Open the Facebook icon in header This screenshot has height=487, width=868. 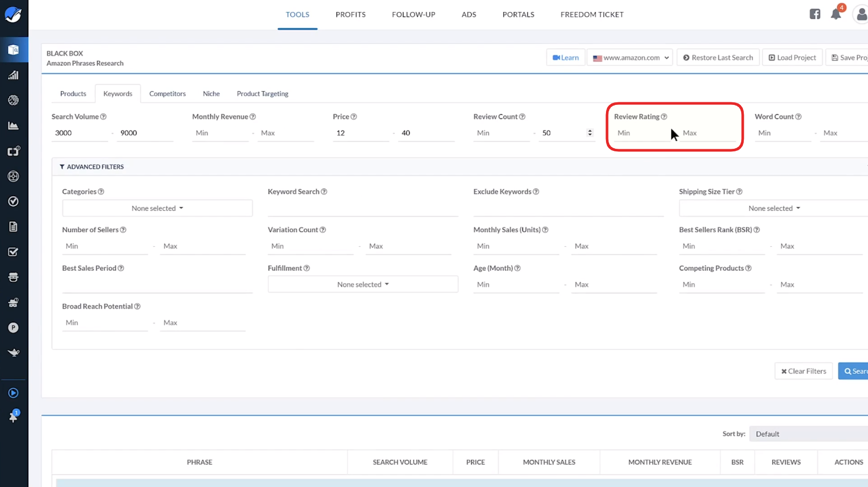coord(815,14)
